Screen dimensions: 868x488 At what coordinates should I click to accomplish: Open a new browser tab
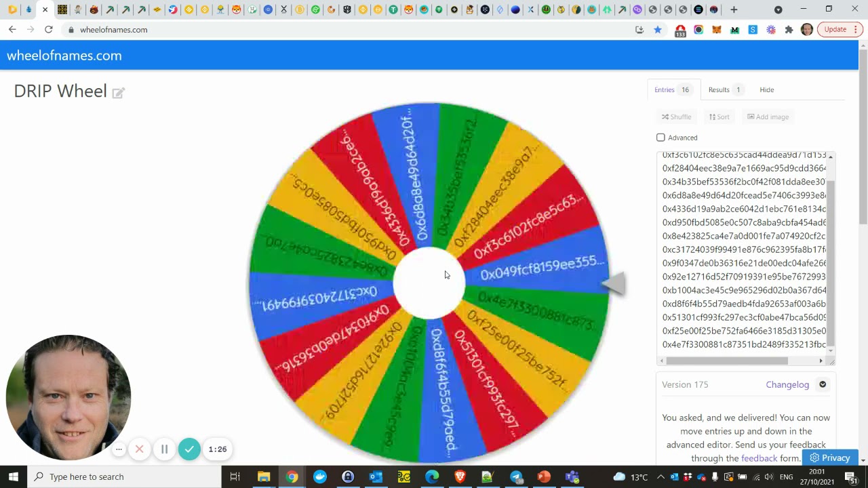(x=734, y=9)
